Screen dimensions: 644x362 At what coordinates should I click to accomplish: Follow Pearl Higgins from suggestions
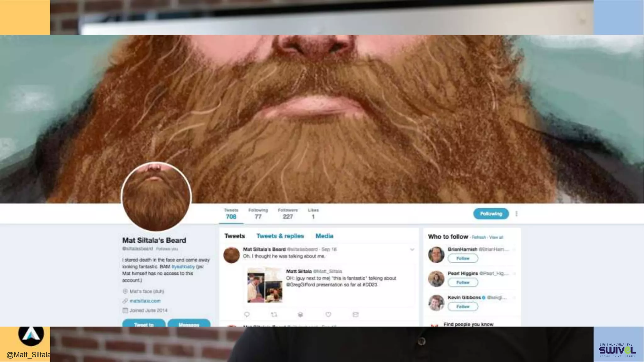(463, 282)
